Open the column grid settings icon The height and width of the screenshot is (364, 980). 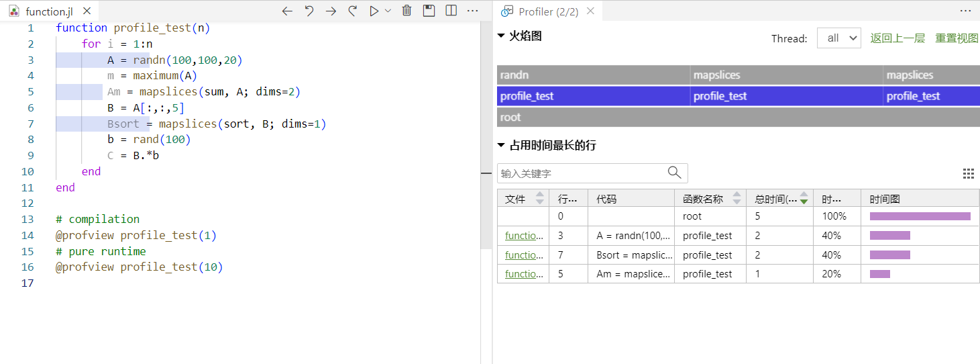(x=968, y=174)
